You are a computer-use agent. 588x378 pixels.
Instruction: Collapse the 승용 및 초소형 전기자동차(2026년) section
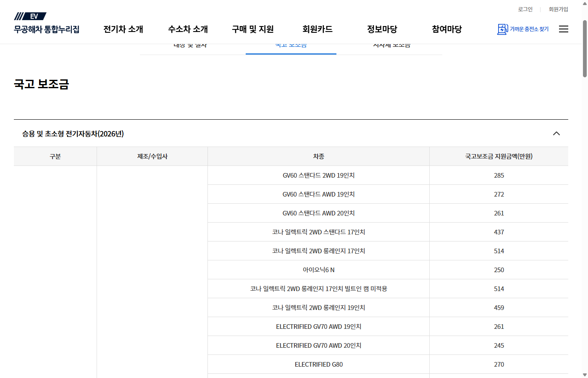[x=556, y=134]
